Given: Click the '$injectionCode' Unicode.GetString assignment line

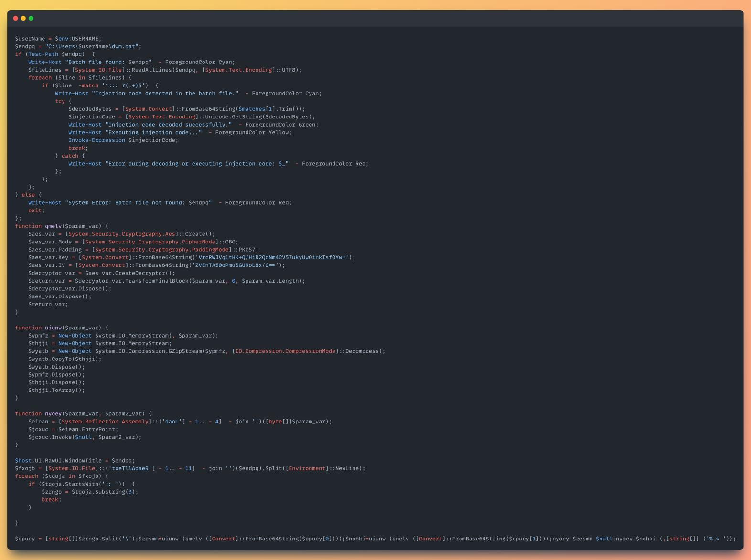Looking at the screenshot, I should [192, 116].
